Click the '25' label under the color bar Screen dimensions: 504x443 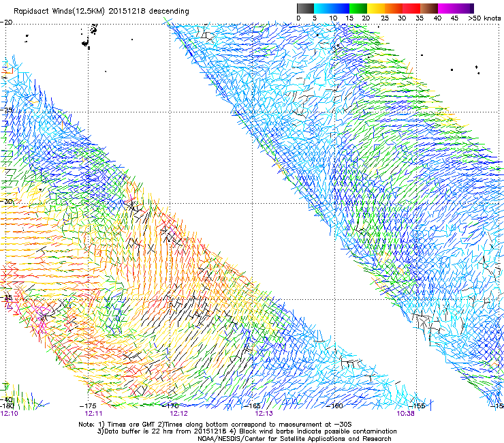pyautogui.click(x=384, y=18)
